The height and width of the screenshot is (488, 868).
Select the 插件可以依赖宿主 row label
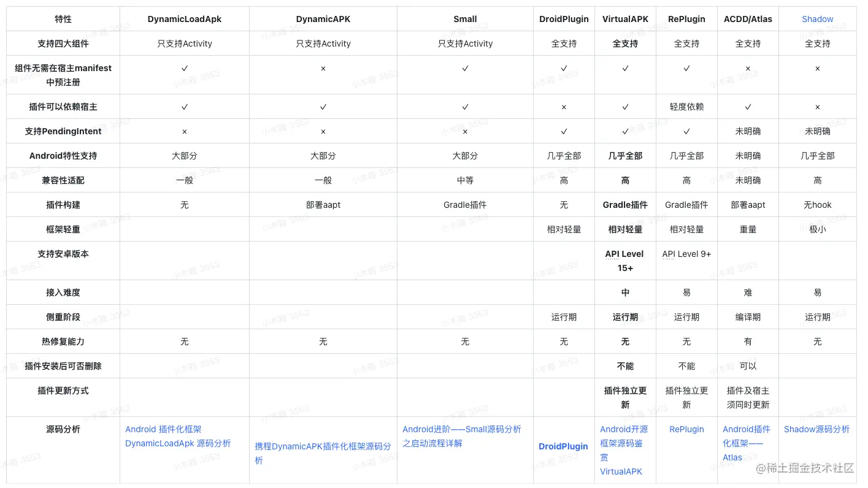(x=63, y=107)
